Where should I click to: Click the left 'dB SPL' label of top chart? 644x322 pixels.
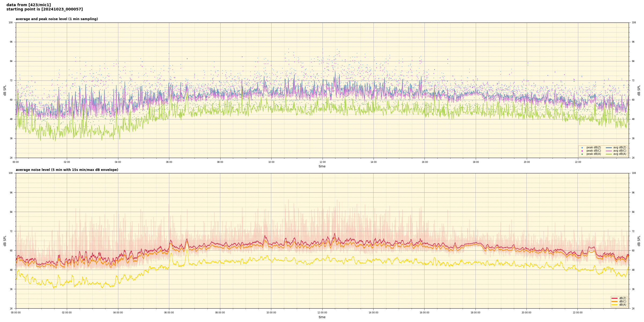tap(5, 90)
